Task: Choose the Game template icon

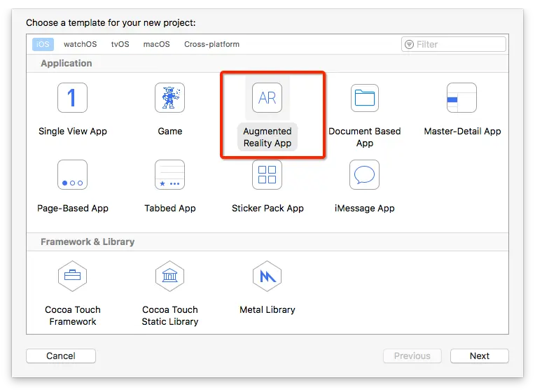Action: (169, 97)
